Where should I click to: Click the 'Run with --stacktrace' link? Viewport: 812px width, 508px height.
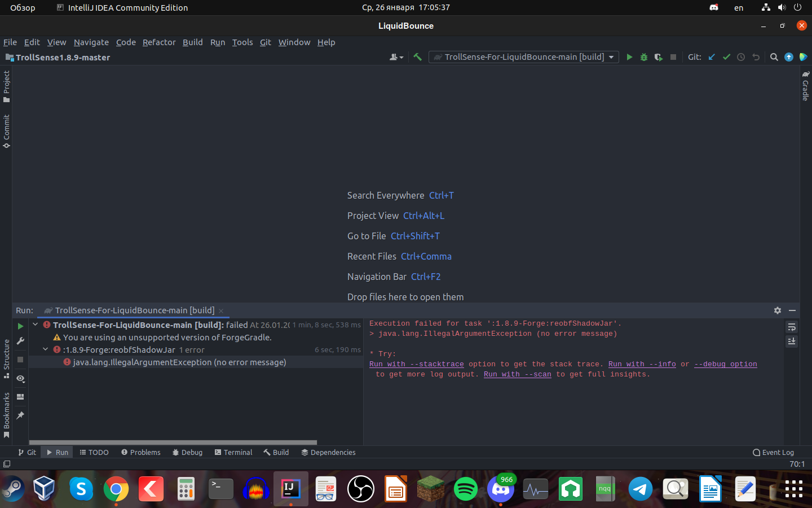click(x=416, y=364)
